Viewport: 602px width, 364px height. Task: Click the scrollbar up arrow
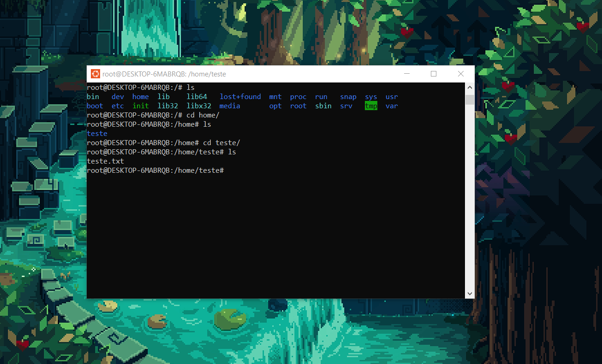point(470,87)
